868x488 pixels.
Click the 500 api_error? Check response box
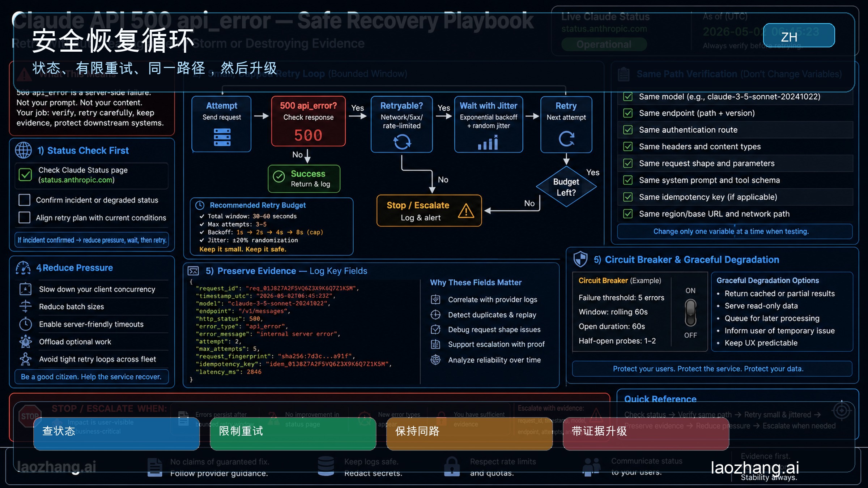coord(308,121)
